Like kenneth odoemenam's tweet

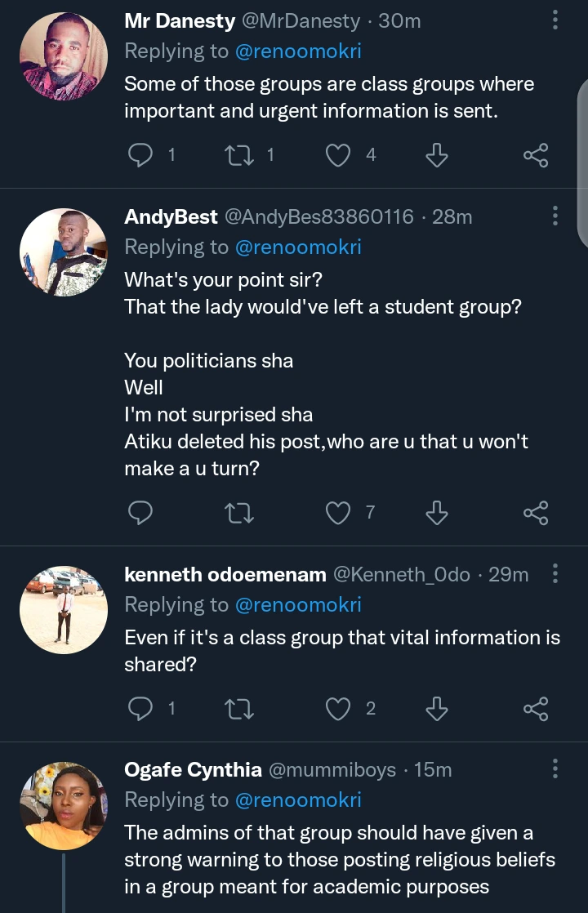[x=338, y=708]
